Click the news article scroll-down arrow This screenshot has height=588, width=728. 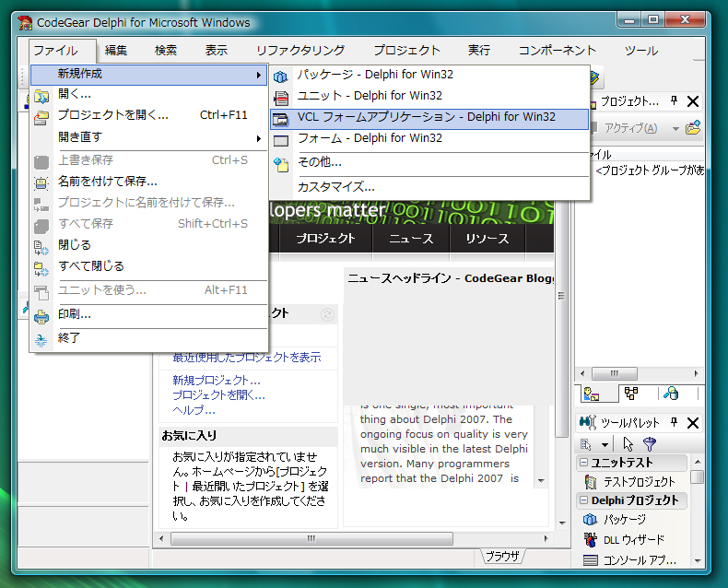(x=541, y=480)
